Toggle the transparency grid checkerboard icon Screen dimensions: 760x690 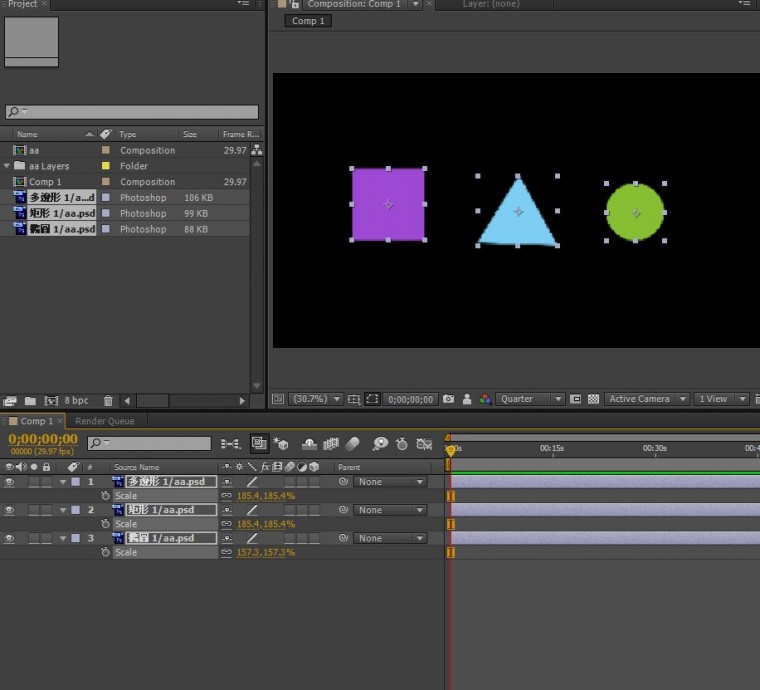point(594,399)
